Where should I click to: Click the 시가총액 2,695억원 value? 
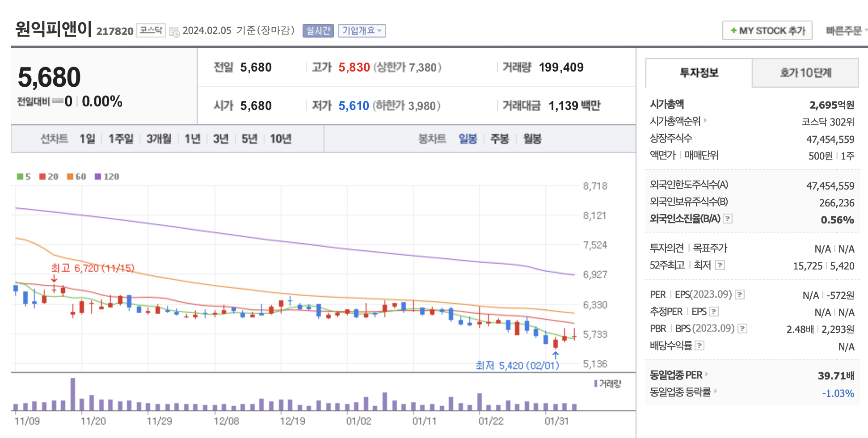(x=832, y=105)
